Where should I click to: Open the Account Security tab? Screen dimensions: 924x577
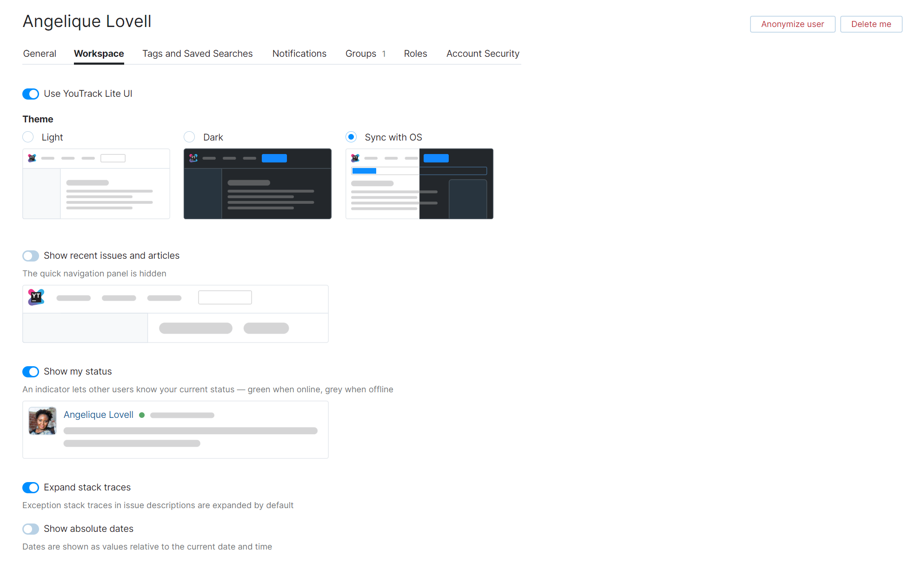tap(483, 54)
